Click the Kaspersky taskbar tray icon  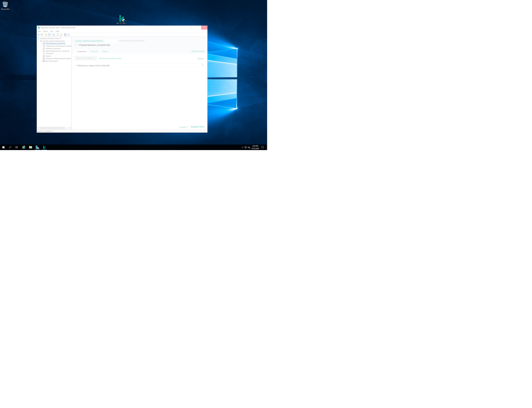[44, 147]
